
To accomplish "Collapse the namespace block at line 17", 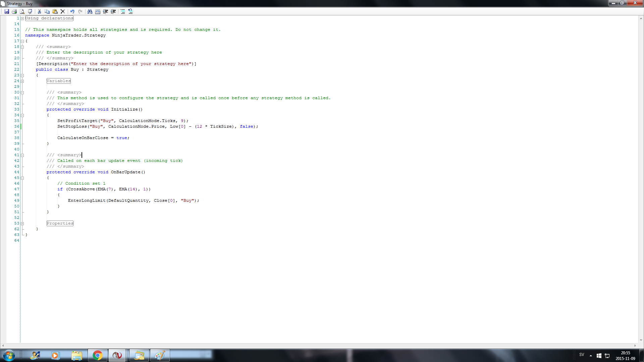I will (22, 41).
